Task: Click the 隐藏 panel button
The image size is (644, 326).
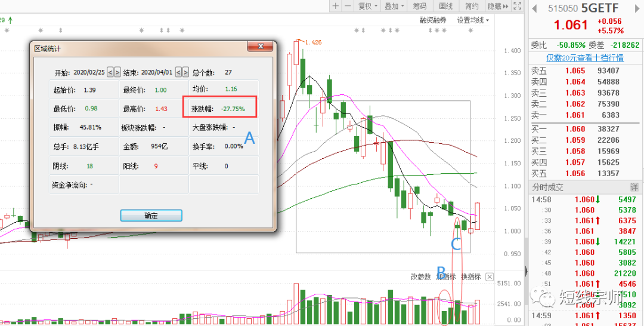Action: pos(498,6)
